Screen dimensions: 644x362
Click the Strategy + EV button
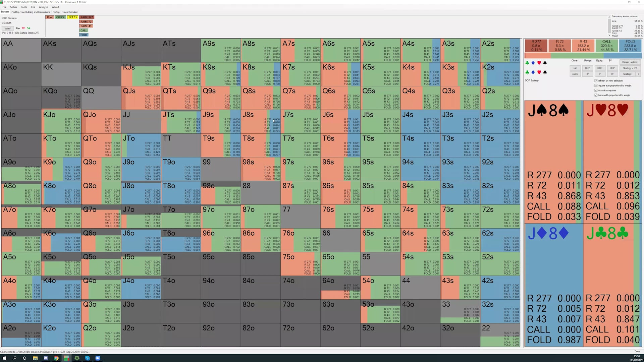(x=630, y=68)
